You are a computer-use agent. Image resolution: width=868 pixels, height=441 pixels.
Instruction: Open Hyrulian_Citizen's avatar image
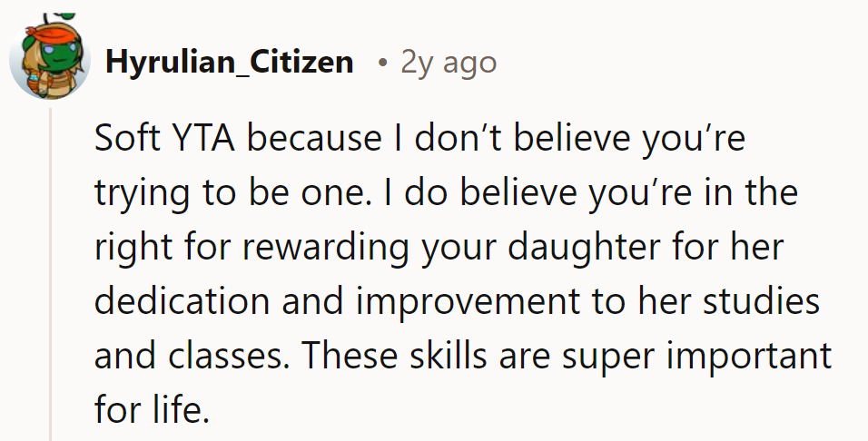click(x=49, y=57)
